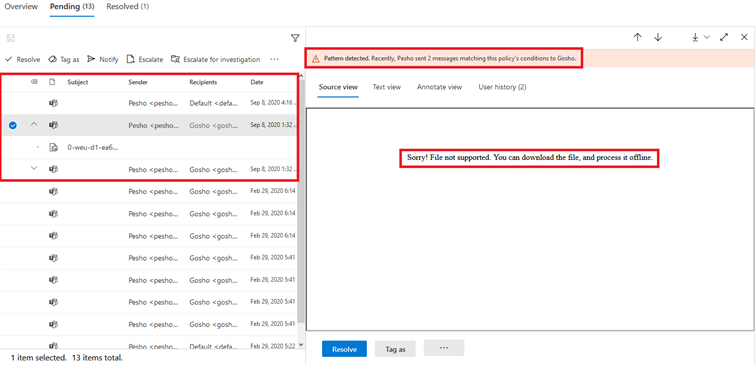Select the message dated Sep 8, 2020 4:16

click(x=148, y=103)
